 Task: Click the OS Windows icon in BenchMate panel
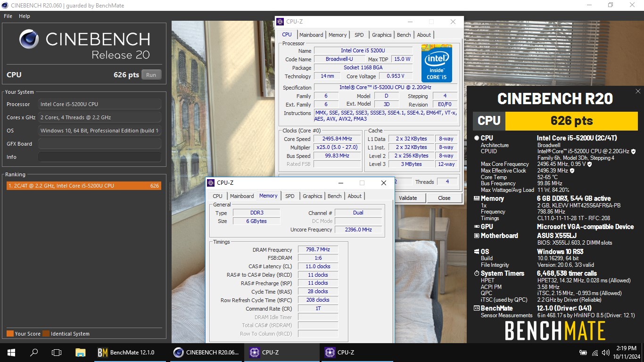(x=476, y=252)
